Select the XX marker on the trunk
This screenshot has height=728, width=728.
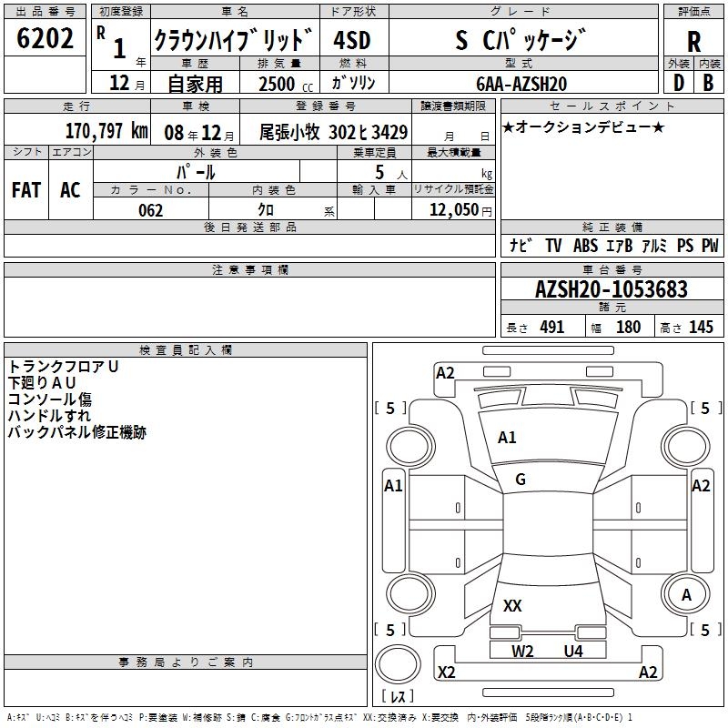coord(512,606)
